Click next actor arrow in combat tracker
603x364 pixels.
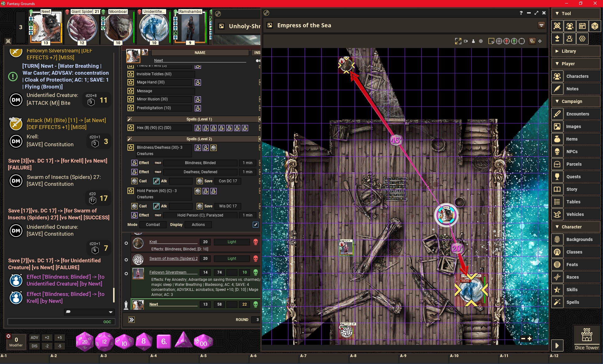[132, 319]
